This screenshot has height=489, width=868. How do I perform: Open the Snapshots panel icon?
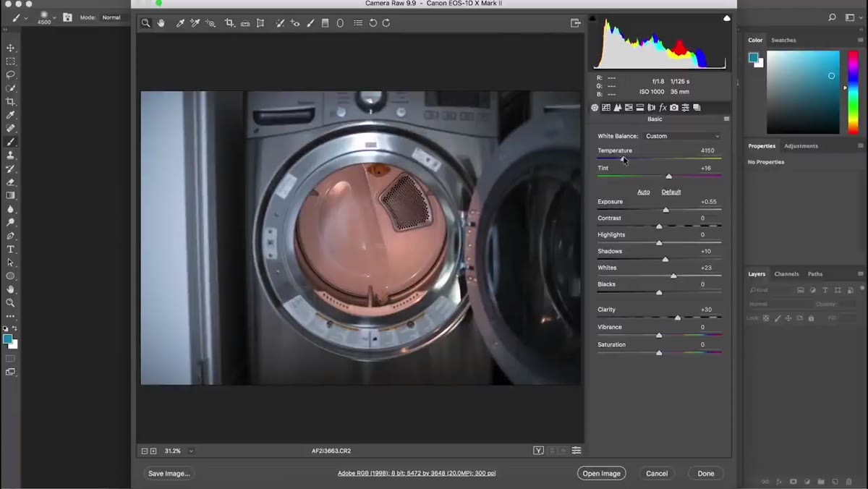697,108
